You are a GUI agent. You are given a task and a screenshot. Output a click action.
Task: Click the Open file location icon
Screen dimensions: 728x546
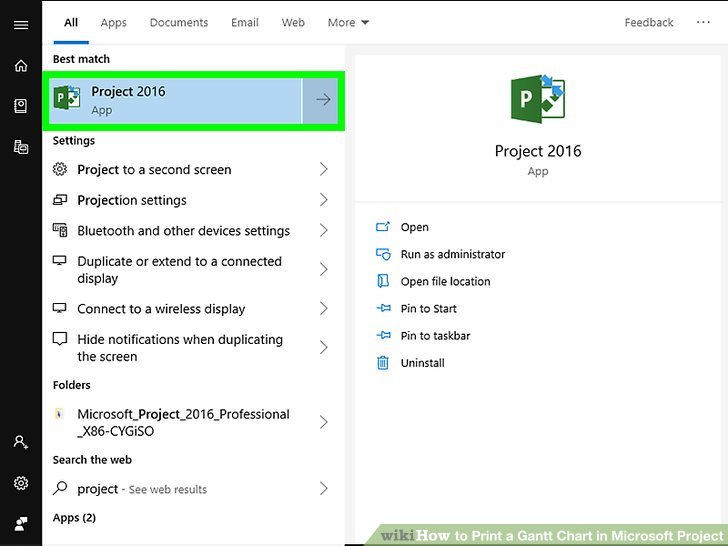pos(383,281)
